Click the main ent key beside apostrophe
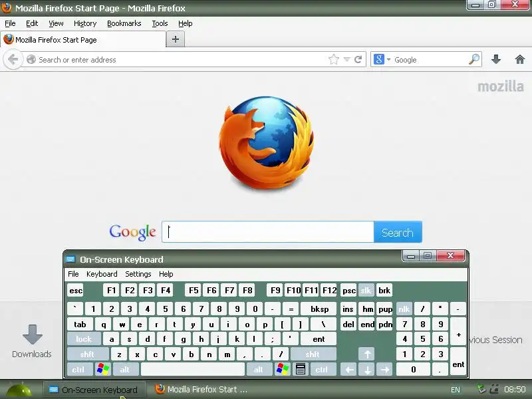Viewport: 532px width, 399px height. pos(319,339)
